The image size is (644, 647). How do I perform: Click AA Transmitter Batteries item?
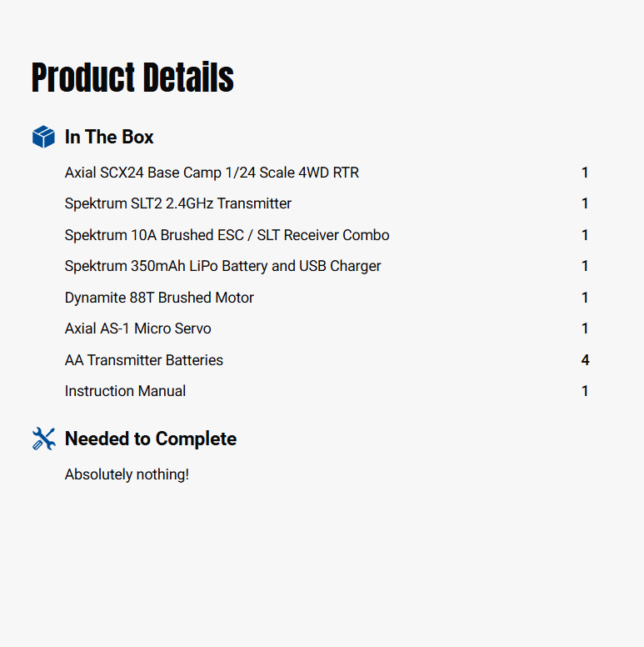(144, 360)
